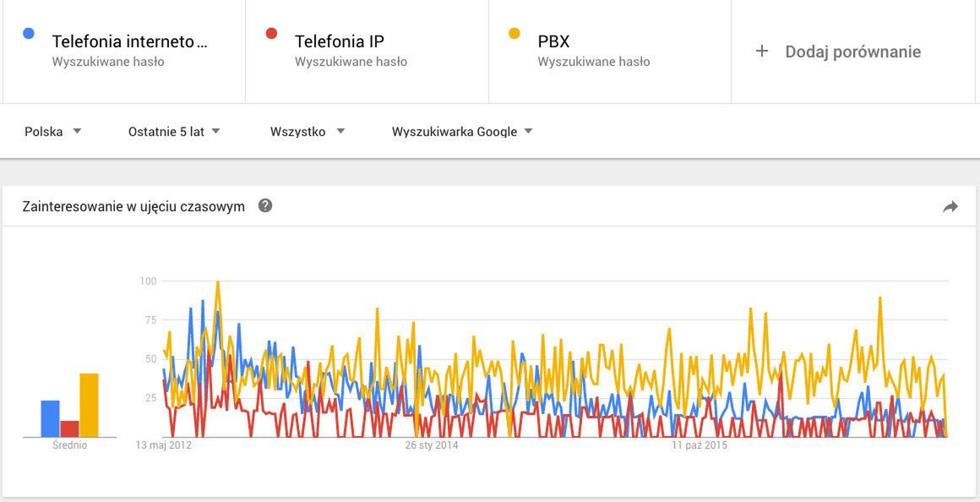The height and width of the screenshot is (502, 980).
Task: Open the Wszystko category dropdown
Action: click(x=308, y=131)
